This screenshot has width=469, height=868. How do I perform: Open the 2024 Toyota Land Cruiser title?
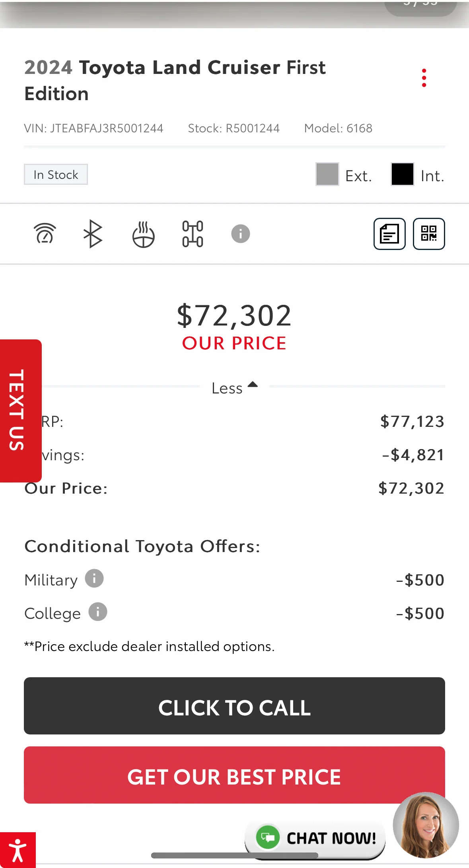tap(175, 80)
